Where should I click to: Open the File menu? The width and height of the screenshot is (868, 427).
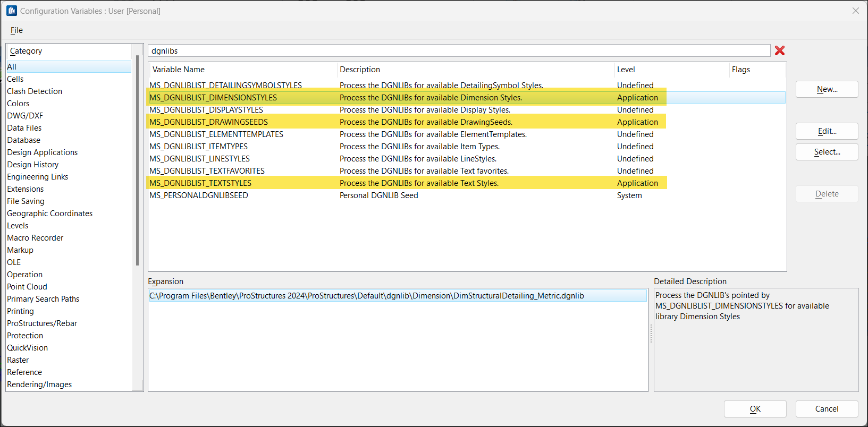[16, 30]
